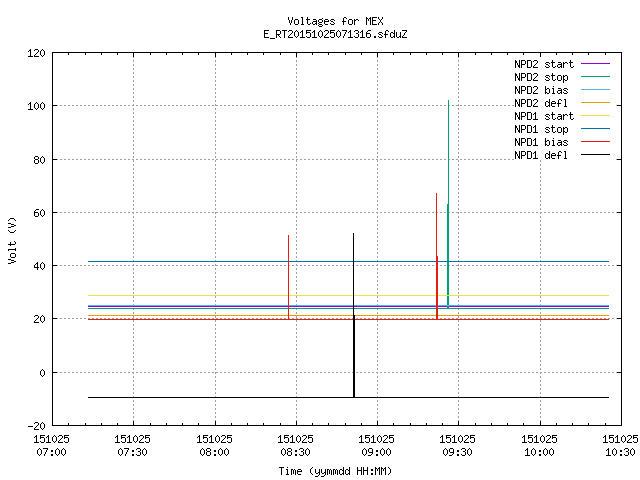The image size is (640, 480).
Task: Click the green NPD2 stop legend line sample
Action: pyautogui.click(x=595, y=77)
